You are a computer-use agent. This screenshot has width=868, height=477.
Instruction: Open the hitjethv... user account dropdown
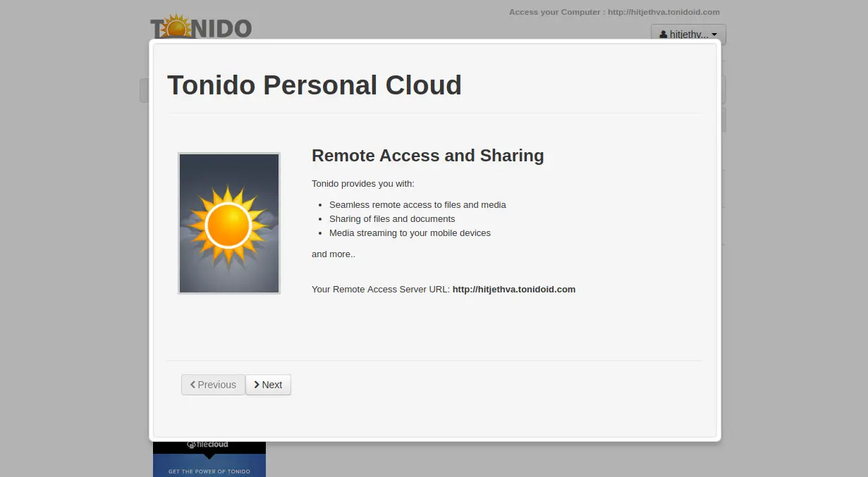(x=688, y=34)
